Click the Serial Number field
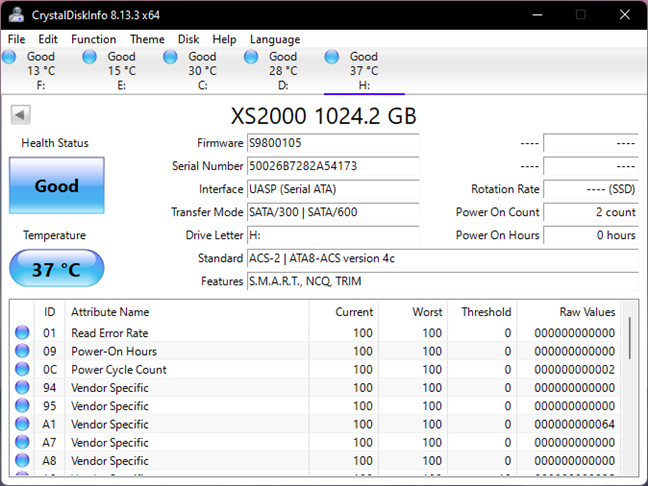Viewport: 648px width, 486px height. click(333, 166)
